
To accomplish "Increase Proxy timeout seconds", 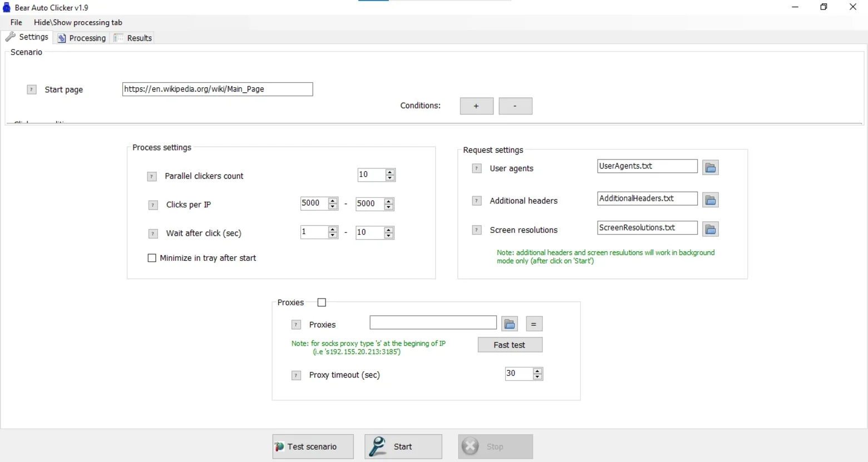I will click(x=537, y=371).
